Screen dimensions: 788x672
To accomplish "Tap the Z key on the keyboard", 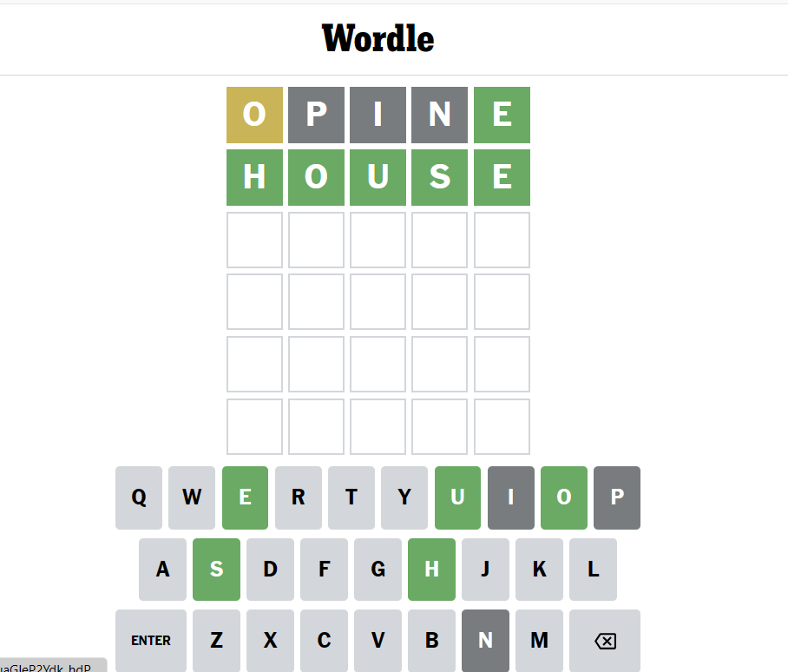I will coord(216,641).
